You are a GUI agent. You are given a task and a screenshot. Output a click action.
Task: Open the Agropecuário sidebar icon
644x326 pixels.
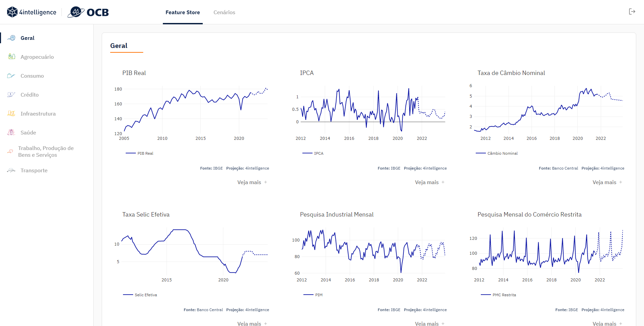11,57
